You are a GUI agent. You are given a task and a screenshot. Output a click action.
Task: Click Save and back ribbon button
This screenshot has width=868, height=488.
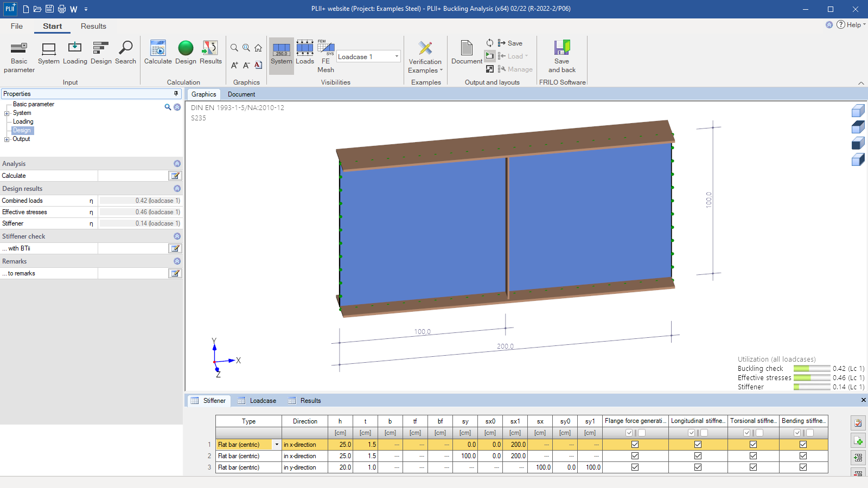point(562,56)
